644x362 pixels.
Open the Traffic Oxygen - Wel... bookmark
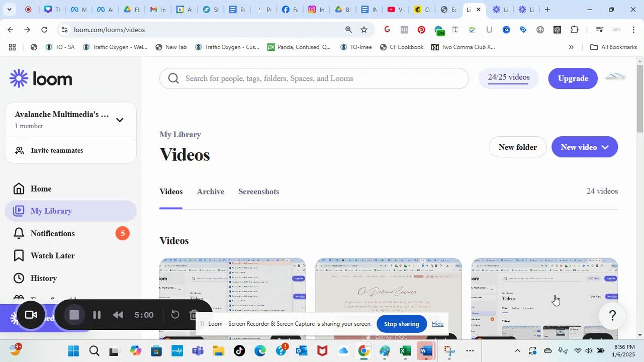(115, 47)
